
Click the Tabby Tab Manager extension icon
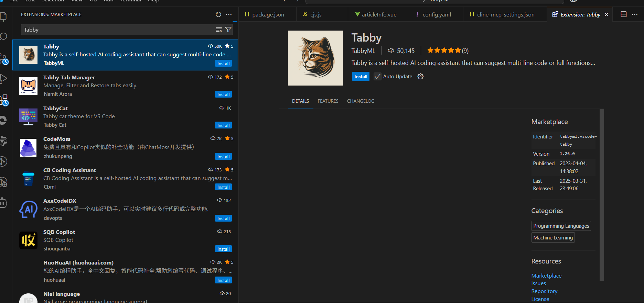(28, 86)
